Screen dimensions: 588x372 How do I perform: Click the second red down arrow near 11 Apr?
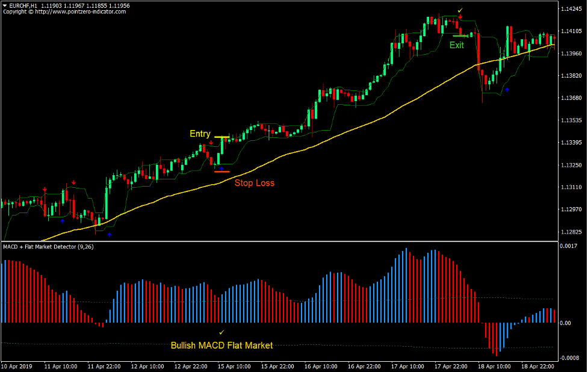(x=73, y=182)
